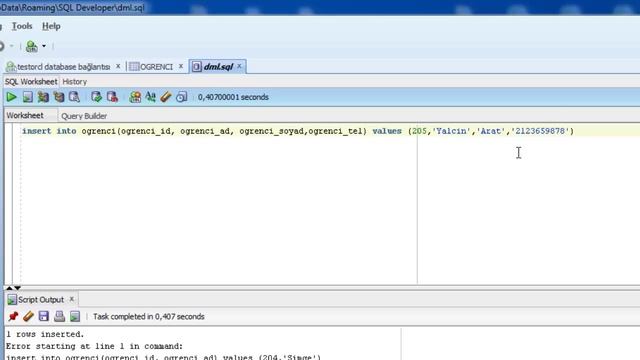Commit changes with the green check database icon
The width and height of the screenshot is (640, 360).
tap(96, 97)
